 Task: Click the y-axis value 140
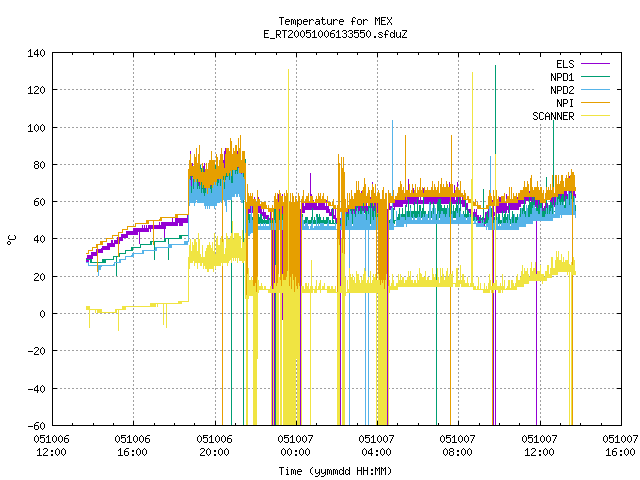coord(36,53)
